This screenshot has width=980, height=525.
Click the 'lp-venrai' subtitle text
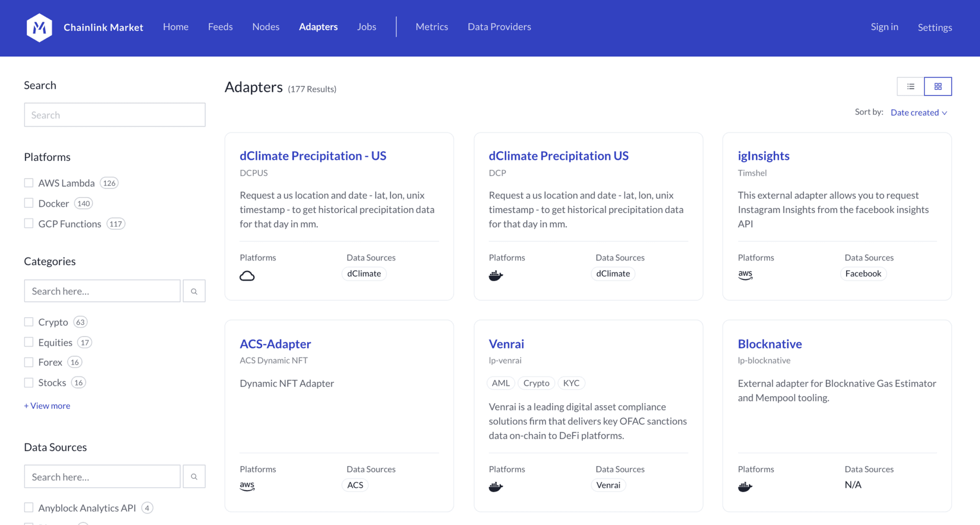[x=505, y=361]
